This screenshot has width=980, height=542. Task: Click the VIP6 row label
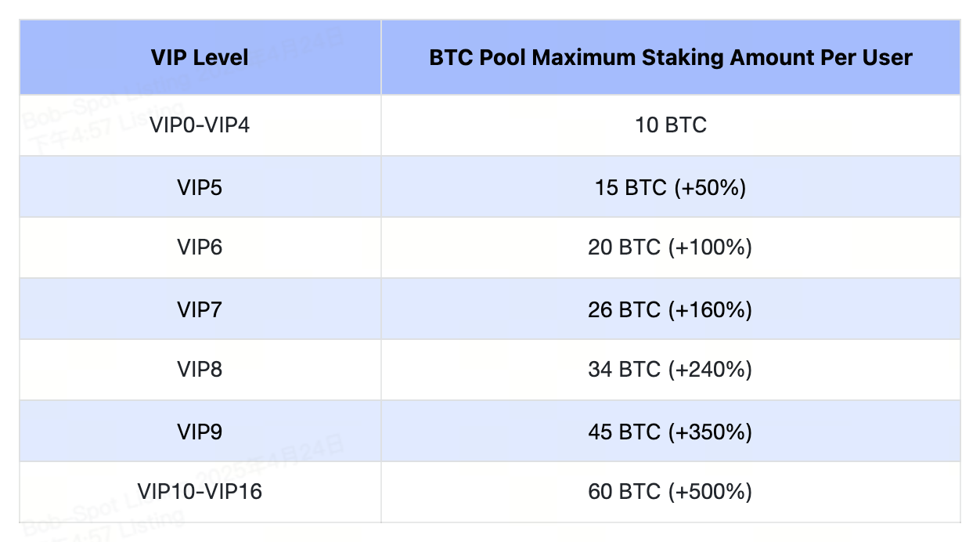(200, 248)
